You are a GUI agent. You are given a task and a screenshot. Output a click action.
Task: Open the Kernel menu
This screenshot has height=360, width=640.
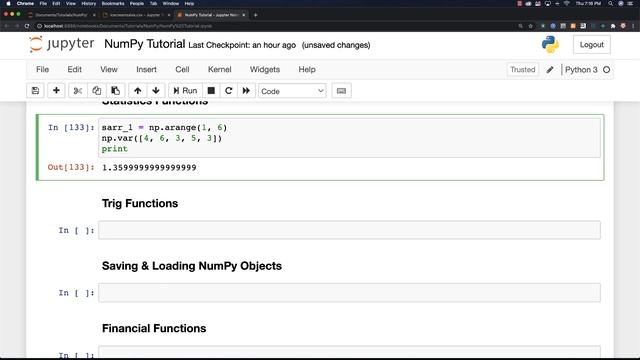[x=220, y=69]
